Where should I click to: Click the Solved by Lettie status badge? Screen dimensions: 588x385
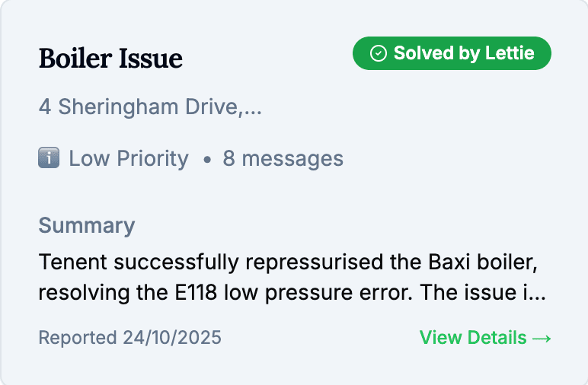click(x=452, y=53)
